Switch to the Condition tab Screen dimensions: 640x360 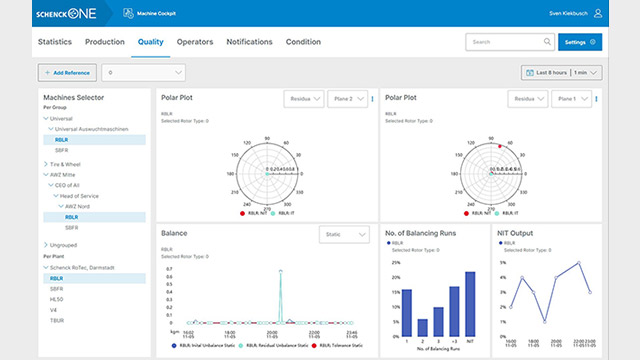[303, 42]
